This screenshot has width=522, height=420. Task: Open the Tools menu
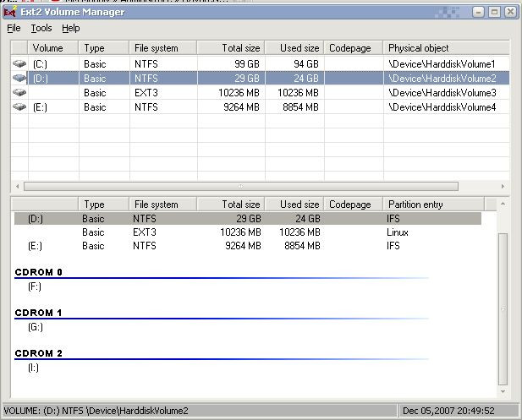(41, 28)
